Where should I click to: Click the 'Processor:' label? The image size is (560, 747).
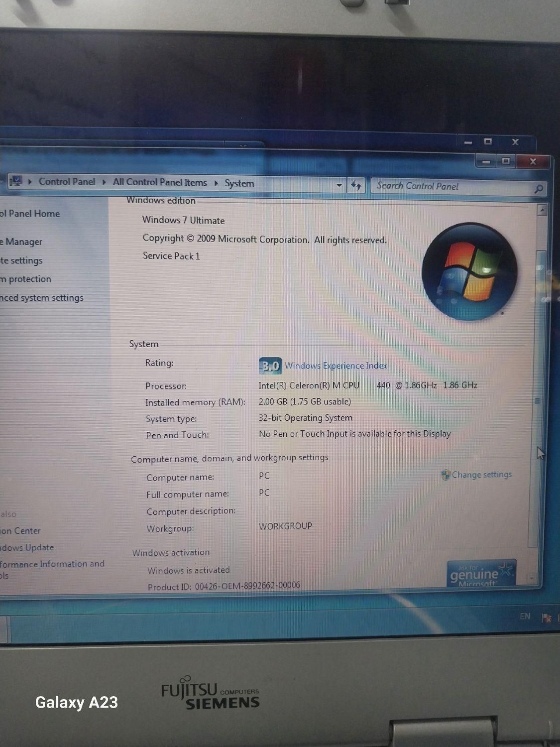point(166,386)
